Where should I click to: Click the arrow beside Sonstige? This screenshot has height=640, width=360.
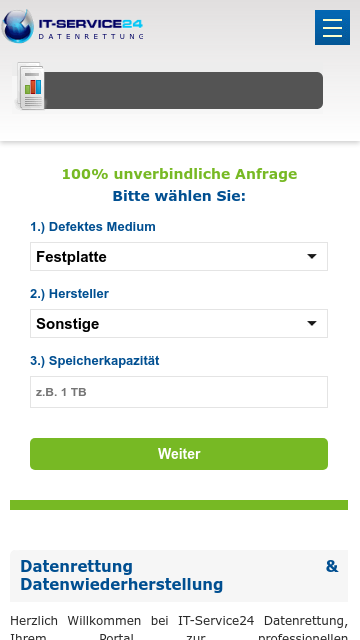(x=312, y=323)
